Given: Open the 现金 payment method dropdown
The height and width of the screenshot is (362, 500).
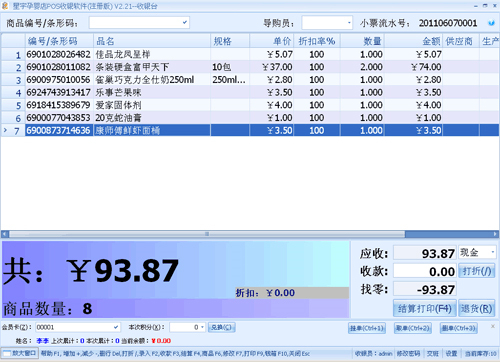Looking at the screenshot, I should pyautogui.click(x=492, y=252).
